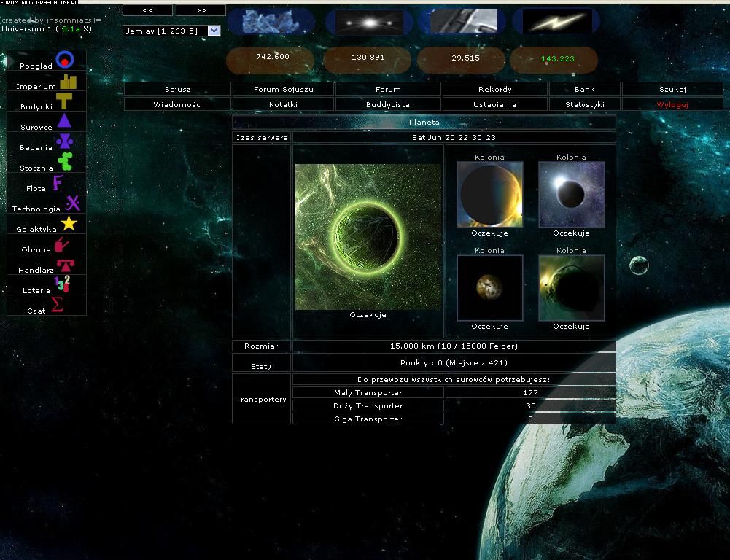The height and width of the screenshot is (560, 730).
Task: Click the crystal amount 130.891
Action: point(368,58)
